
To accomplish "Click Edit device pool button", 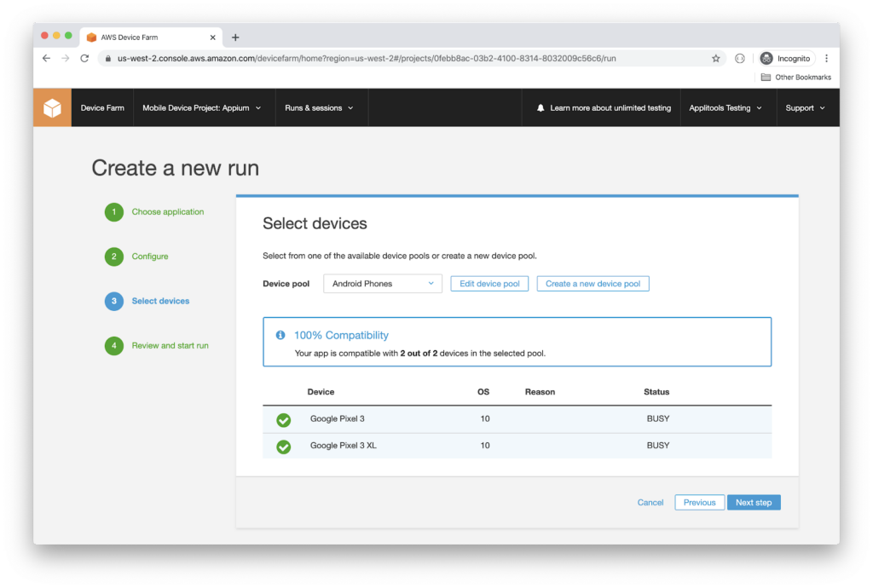I will (489, 284).
